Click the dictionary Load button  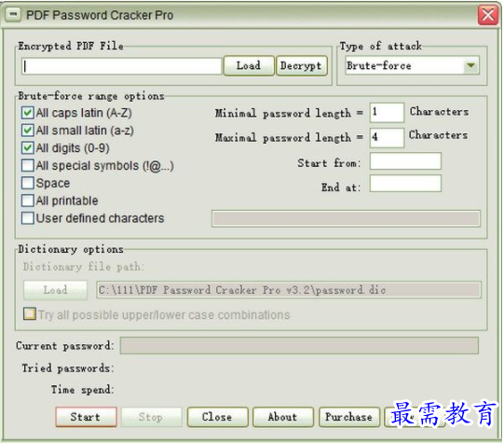click(55, 290)
